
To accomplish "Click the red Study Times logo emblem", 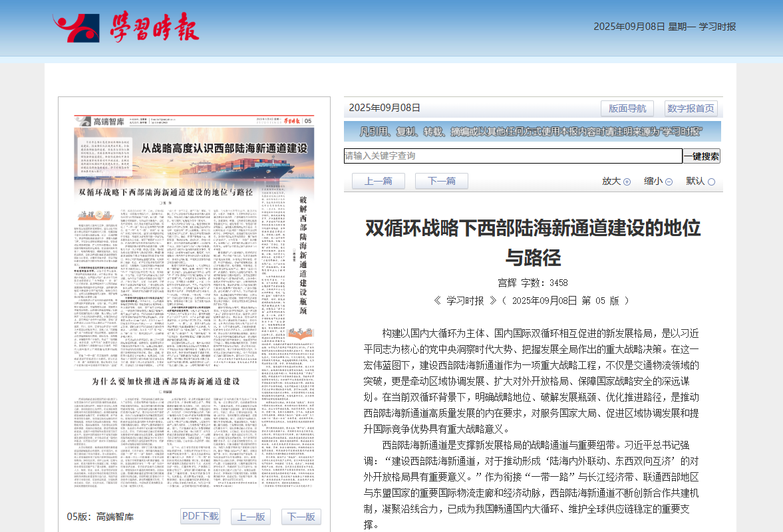I will point(76,29).
